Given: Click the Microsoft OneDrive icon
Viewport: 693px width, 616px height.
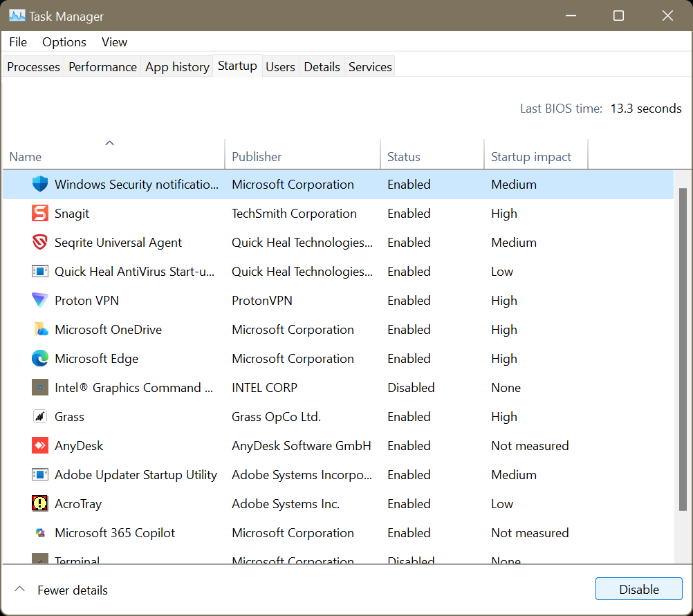Looking at the screenshot, I should (x=40, y=330).
